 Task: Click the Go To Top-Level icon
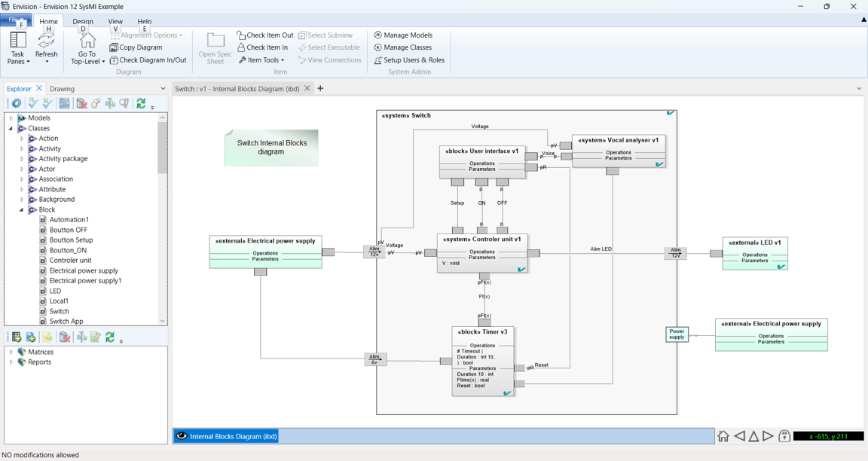tap(87, 41)
